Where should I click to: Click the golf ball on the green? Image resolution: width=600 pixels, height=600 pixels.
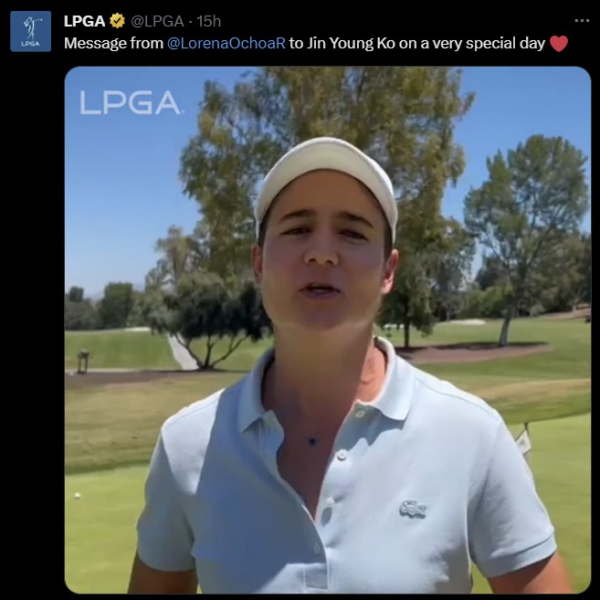click(x=77, y=496)
